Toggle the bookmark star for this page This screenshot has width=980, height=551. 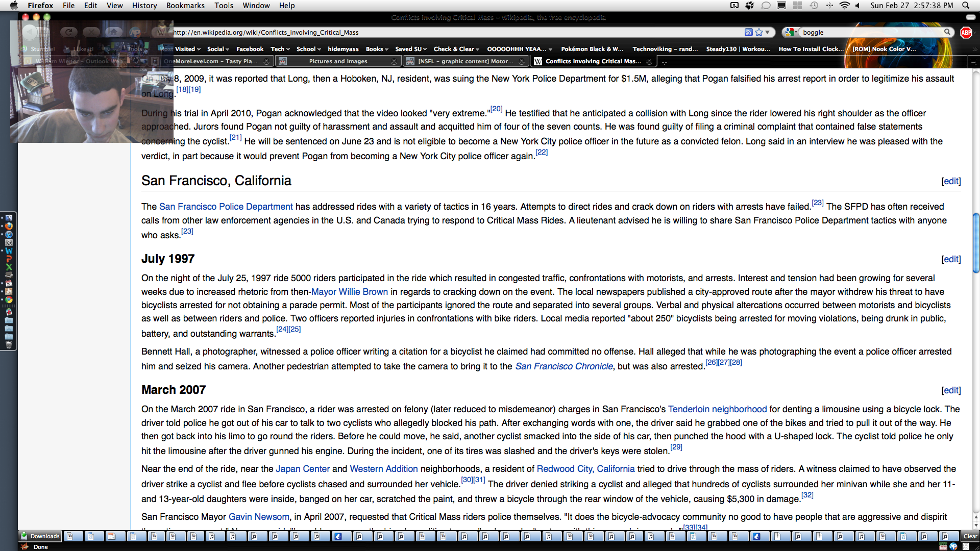(x=759, y=32)
